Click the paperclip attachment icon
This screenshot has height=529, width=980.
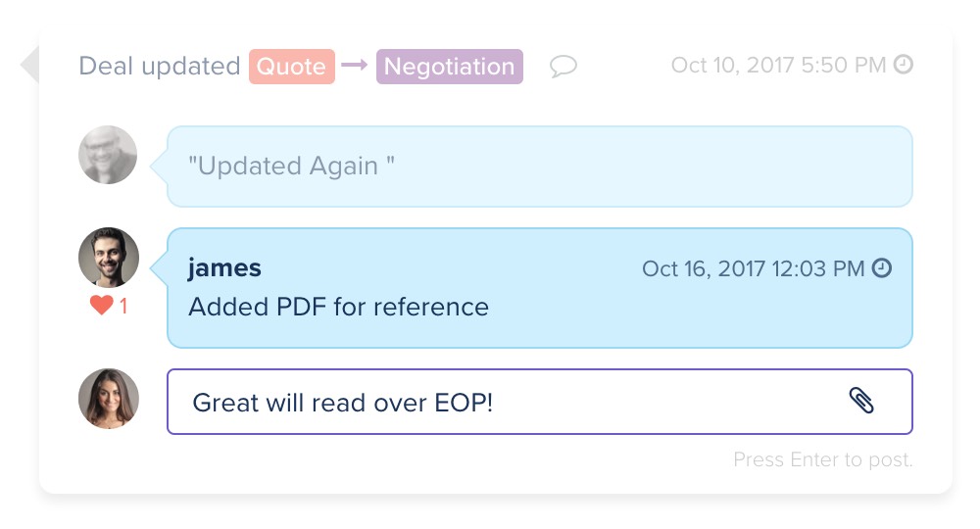tap(861, 401)
